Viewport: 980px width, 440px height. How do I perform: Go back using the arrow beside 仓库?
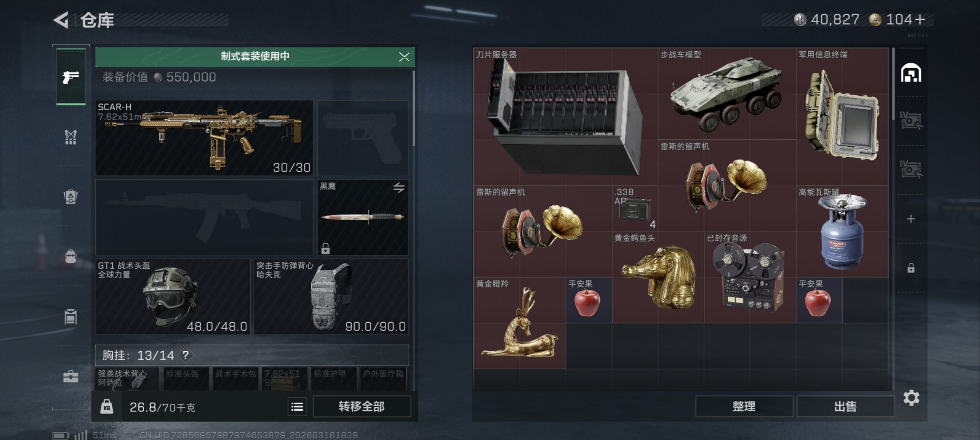[x=61, y=20]
